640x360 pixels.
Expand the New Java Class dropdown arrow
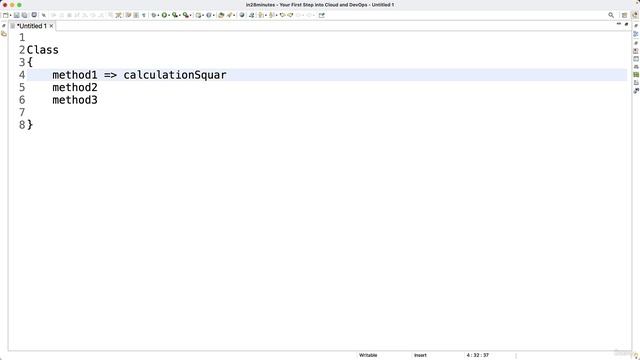coord(213,16)
